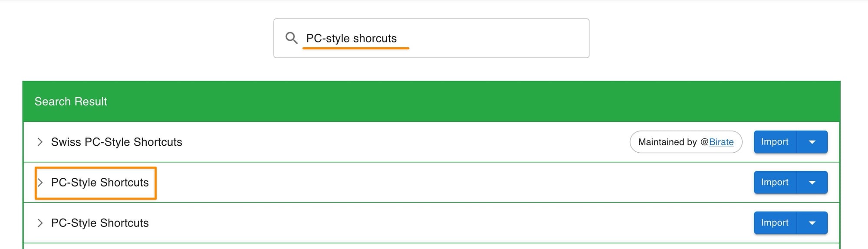The height and width of the screenshot is (249, 868).
Task: Click the magnifying glass search icon
Action: point(291,38)
